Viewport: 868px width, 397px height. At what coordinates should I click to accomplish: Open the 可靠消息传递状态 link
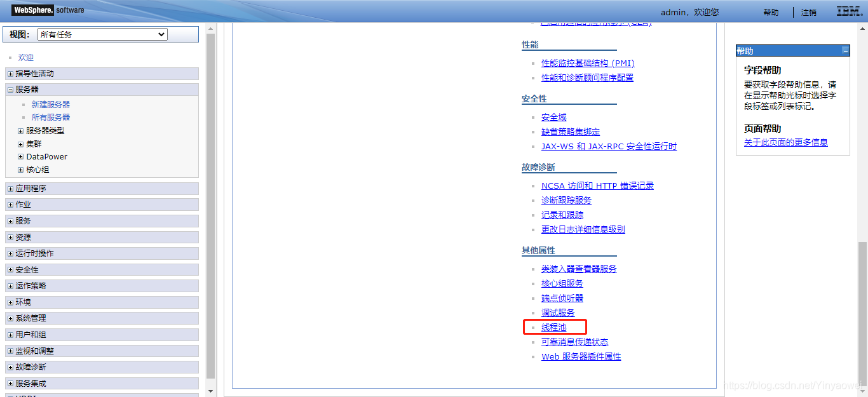[x=575, y=342]
